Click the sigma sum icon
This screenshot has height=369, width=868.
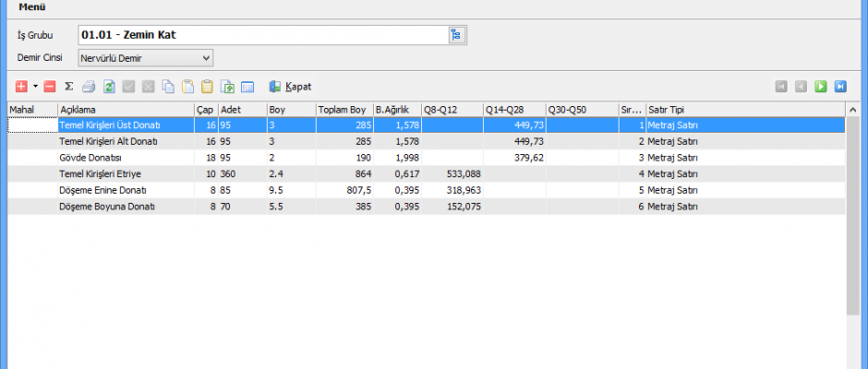click(69, 87)
